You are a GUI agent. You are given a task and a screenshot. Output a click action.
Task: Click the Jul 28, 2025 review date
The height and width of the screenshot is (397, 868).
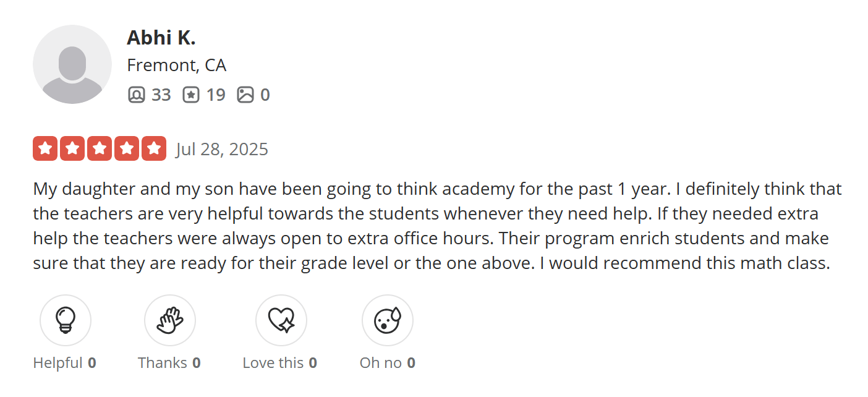click(x=222, y=150)
